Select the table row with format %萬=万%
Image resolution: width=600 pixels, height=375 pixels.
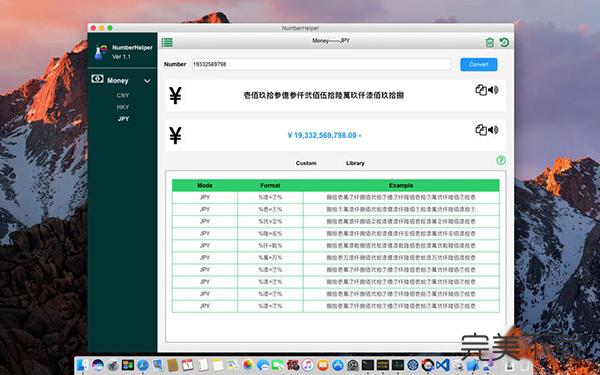tap(336, 258)
